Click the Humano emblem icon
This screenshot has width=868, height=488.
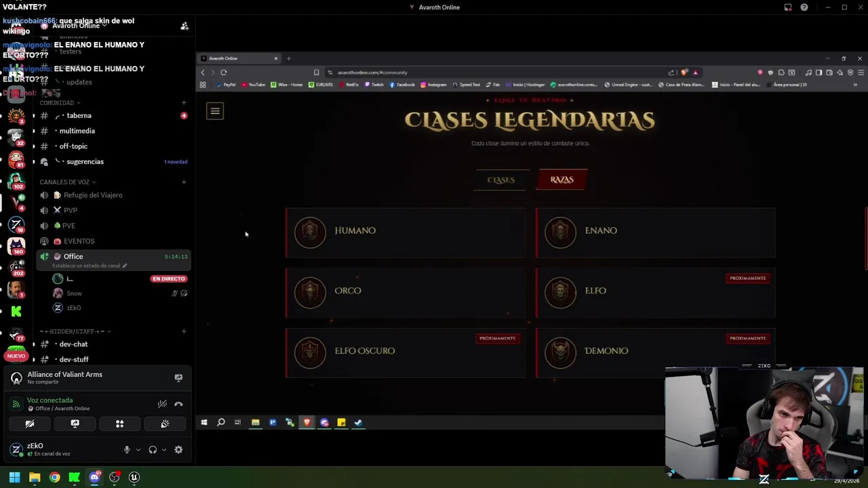coord(310,232)
